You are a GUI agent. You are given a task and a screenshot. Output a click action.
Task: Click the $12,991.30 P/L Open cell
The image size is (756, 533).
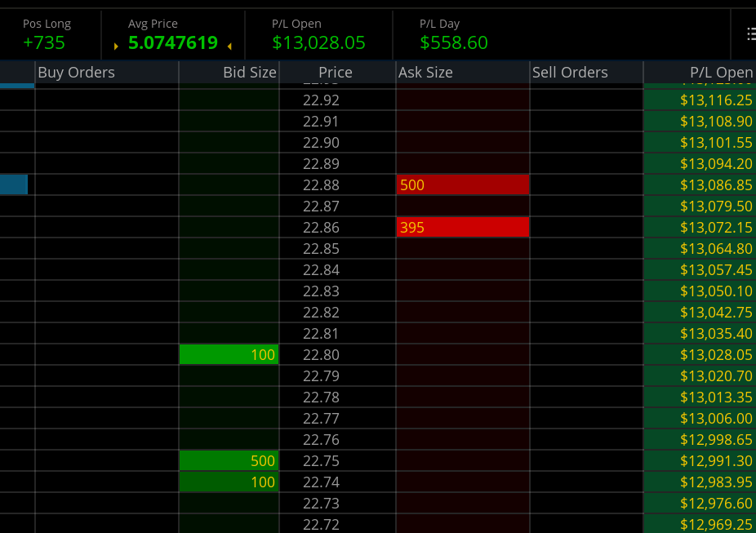click(x=700, y=460)
